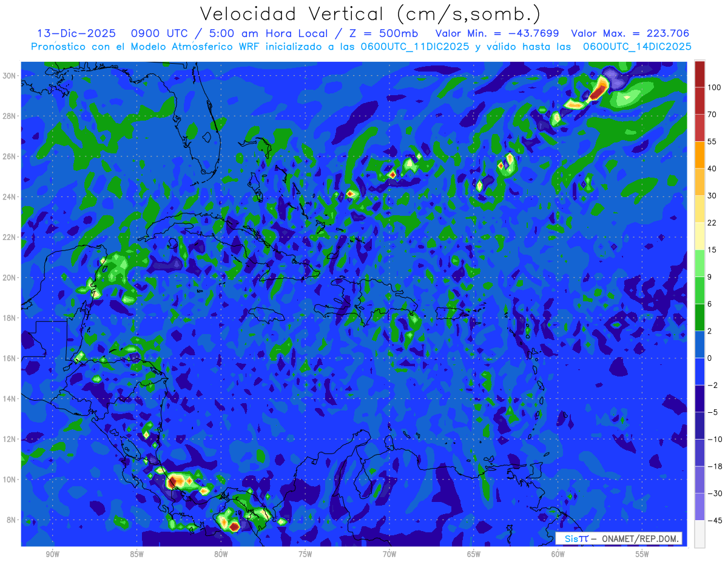Click the colorbar value '22'
Screen dimensions: 728x562
tap(712, 223)
